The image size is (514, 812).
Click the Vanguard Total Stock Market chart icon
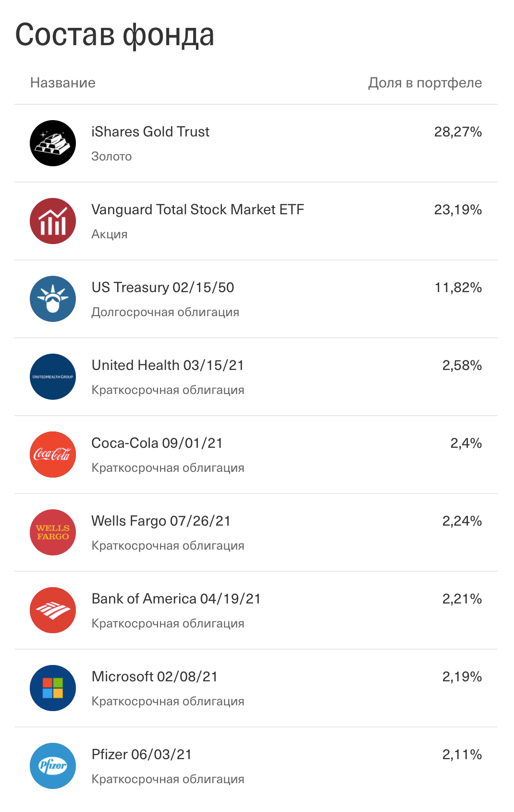(x=53, y=221)
